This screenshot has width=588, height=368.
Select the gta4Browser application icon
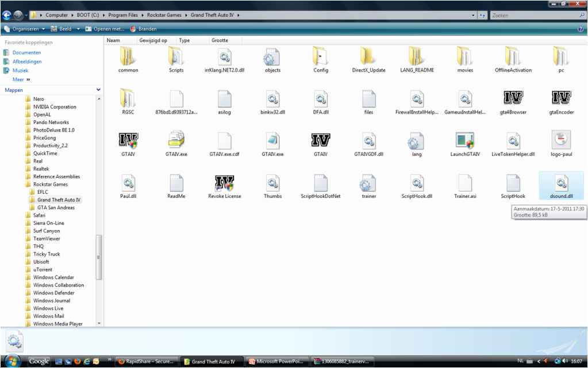click(x=513, y=98)
